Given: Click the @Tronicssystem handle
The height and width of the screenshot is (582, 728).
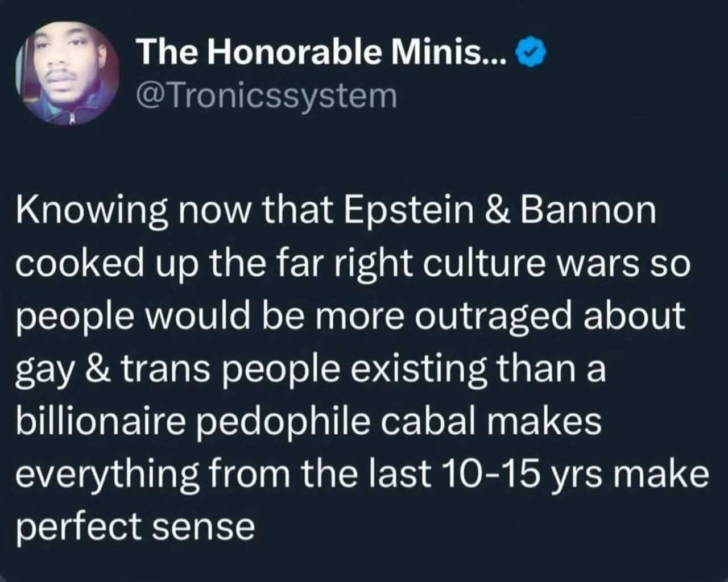Looking at the screenshot, I should point(266,95).
